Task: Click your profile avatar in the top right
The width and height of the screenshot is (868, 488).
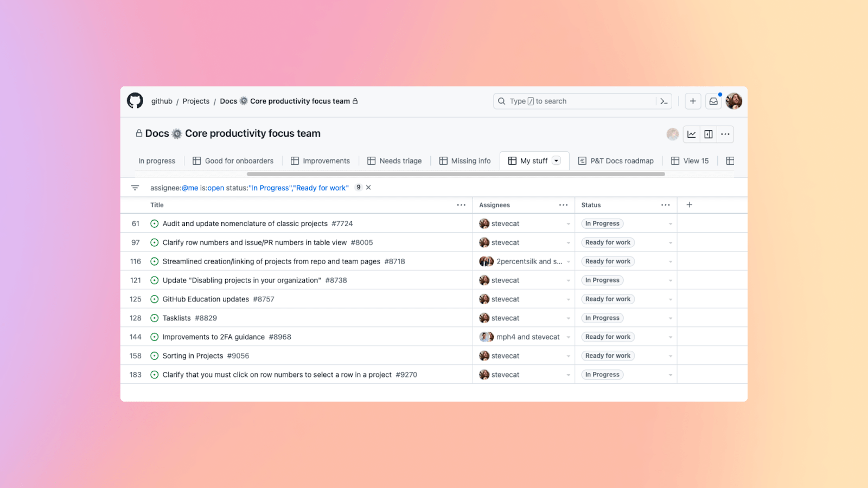Action: (x=734, y=101)
